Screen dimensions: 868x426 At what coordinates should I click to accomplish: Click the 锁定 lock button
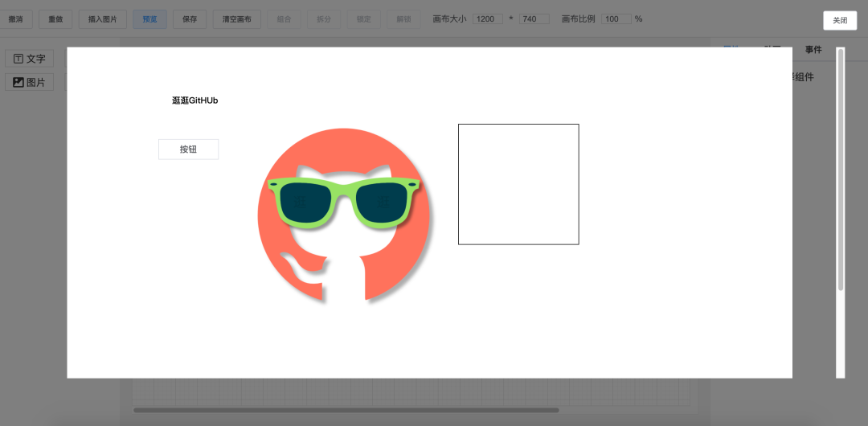(364, 18)
